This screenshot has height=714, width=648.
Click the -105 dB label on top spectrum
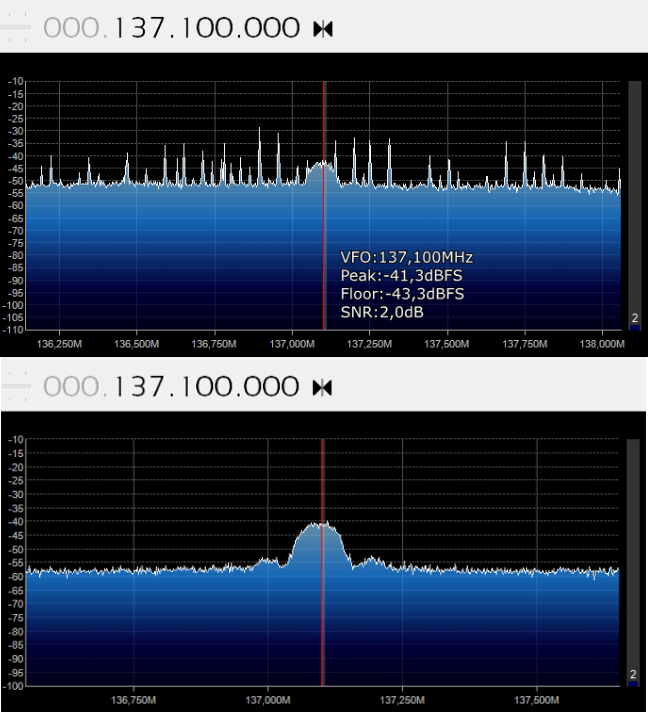tap(13, 317)
